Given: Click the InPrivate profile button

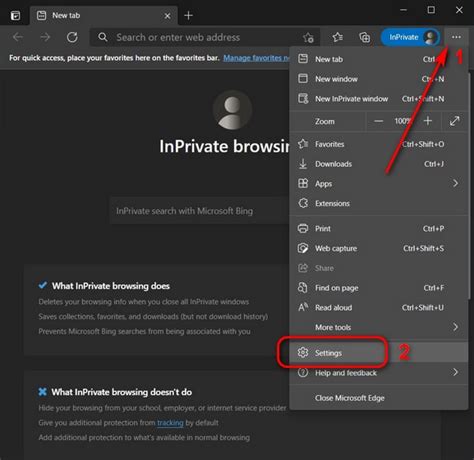Looking at the screenshot, I should click(x=410, y=37).
